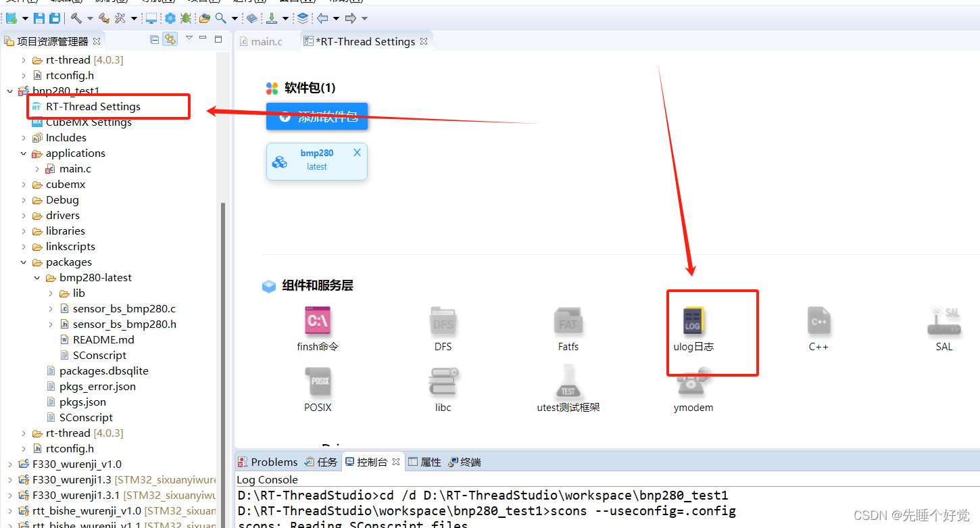
Task: Click collapse all in project explorer
Action: (154, 39)
